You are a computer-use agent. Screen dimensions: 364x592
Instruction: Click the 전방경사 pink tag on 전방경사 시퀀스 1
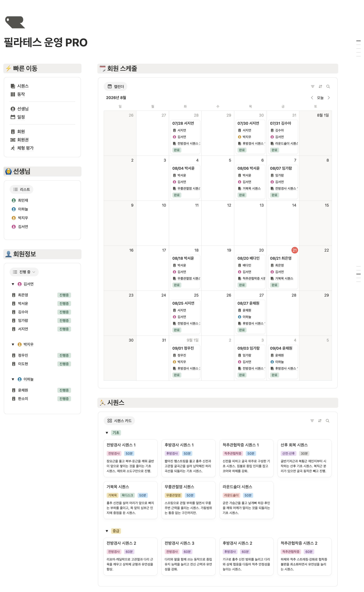114,454
